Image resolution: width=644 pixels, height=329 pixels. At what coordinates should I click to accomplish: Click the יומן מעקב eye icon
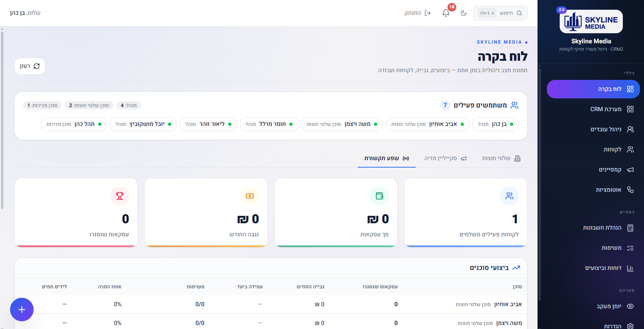(630, 306)
